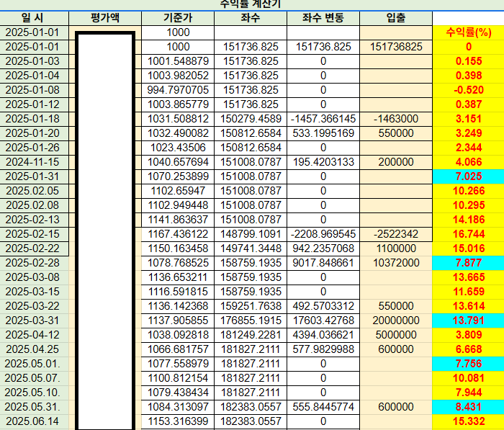Select the 기준가 value 1070.253899
The width and height of the screenshot is (504, 430).
(x=178, y=176)
